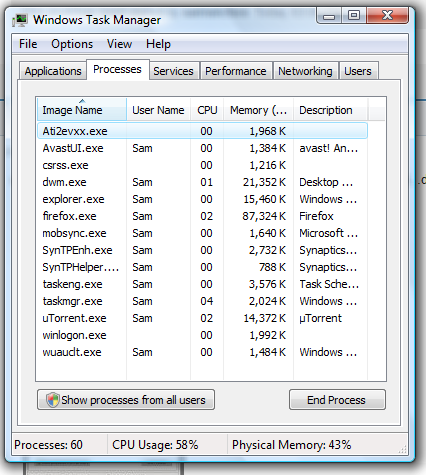This screenshot has width=426, height=475.
Task: Click the 788 K memory value
Action: (273, 267)
